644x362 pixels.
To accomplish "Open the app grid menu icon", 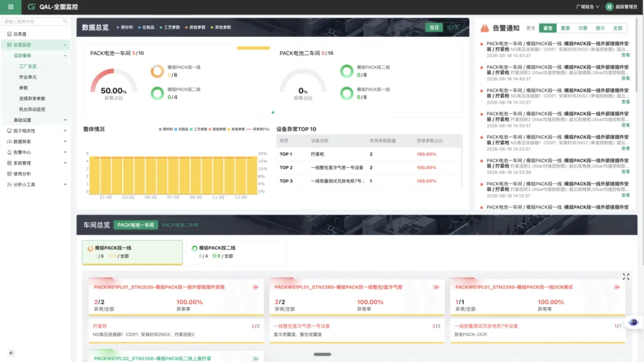I will click(11, 7).
